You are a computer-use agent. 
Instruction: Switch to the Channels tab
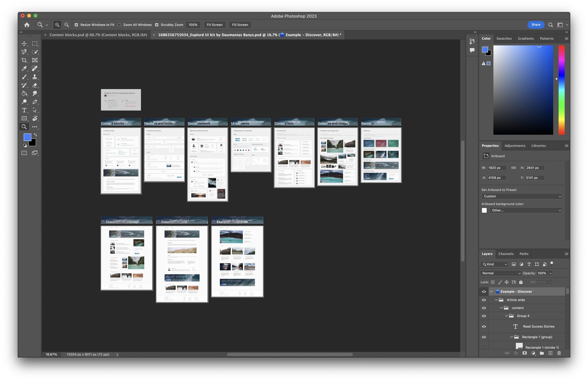(506, 254)
